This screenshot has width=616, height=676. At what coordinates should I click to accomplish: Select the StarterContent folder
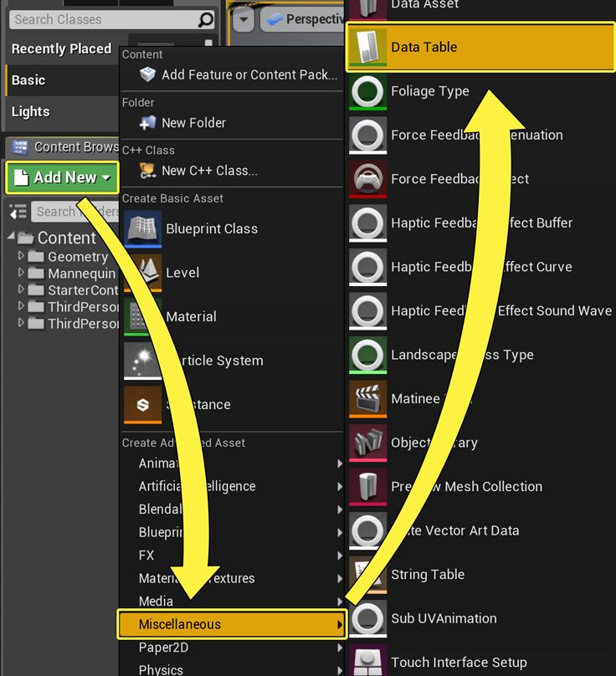coord(83,290)
